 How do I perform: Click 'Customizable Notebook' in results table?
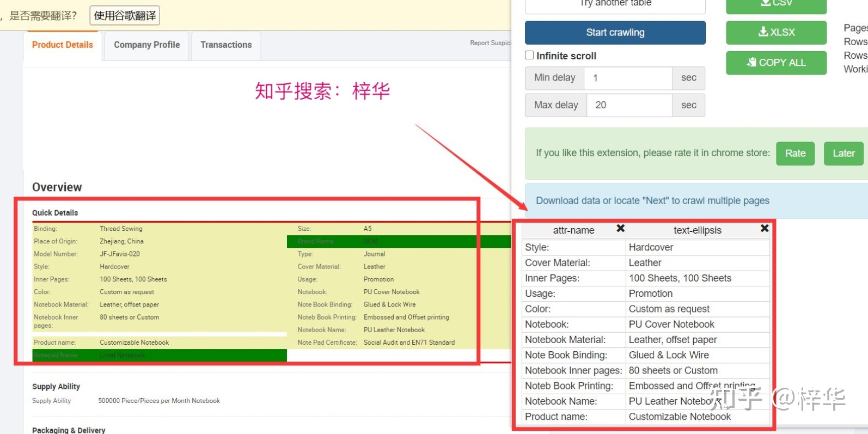pos(698,417)
